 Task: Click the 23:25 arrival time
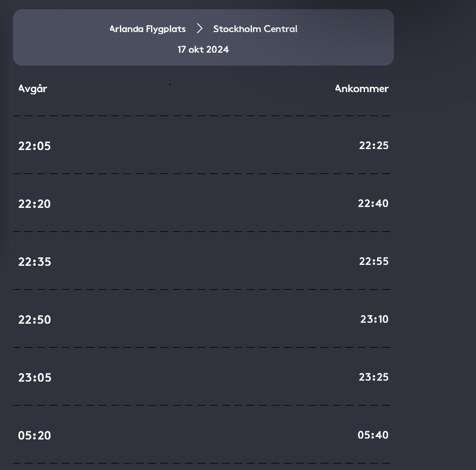[x=374, y=377]
